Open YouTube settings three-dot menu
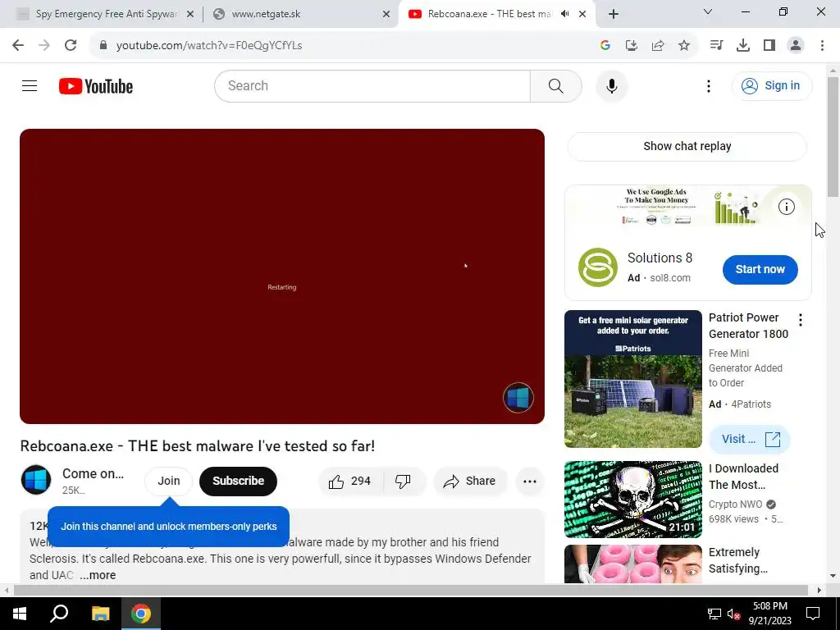This screenshot has width=840, height=630. tap(708, 85)
